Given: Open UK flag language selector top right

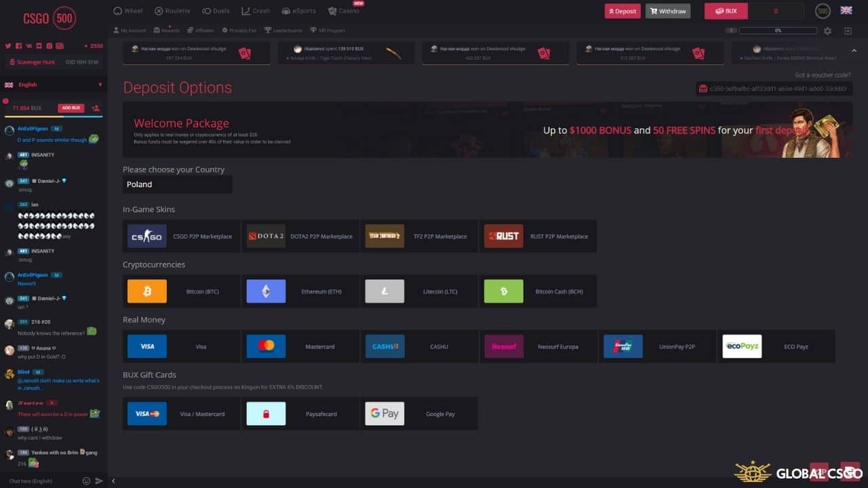Looking at the screenshot, I should pos(846,10).
